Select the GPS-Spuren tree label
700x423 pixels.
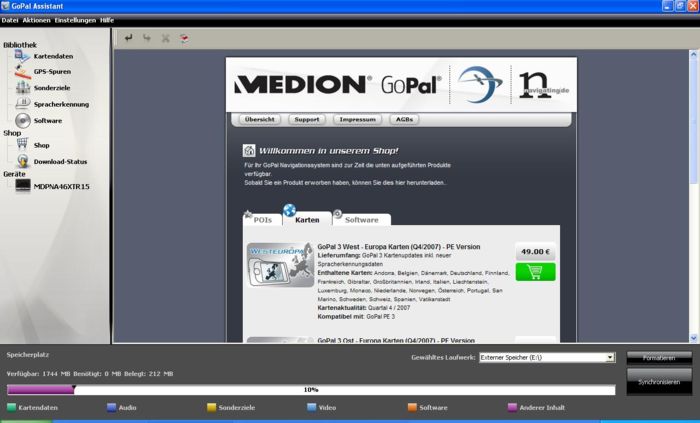click(x=52, y=71)
